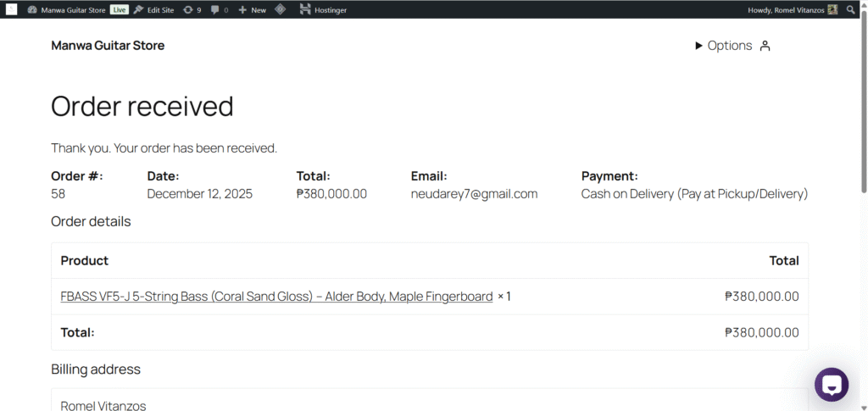Click the Order received heading
This screenshot has height=411, width=868.
pyautogui.click(x=142, y=106)
